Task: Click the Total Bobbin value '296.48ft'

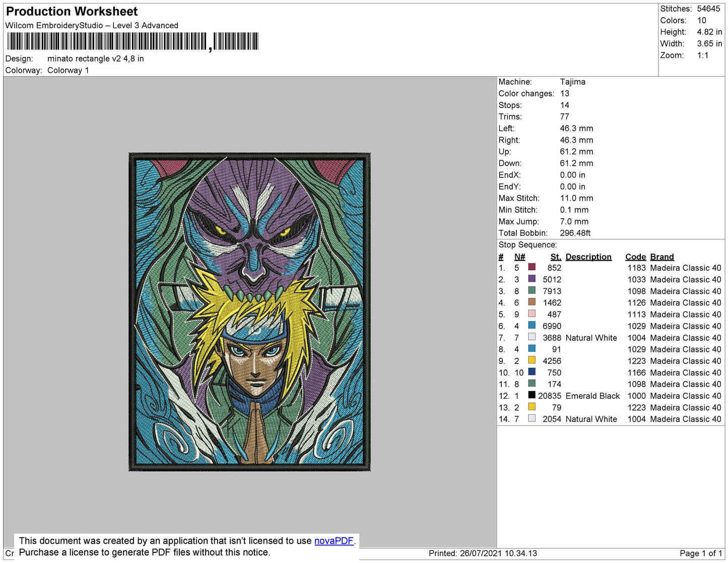Action: (575, 233)
